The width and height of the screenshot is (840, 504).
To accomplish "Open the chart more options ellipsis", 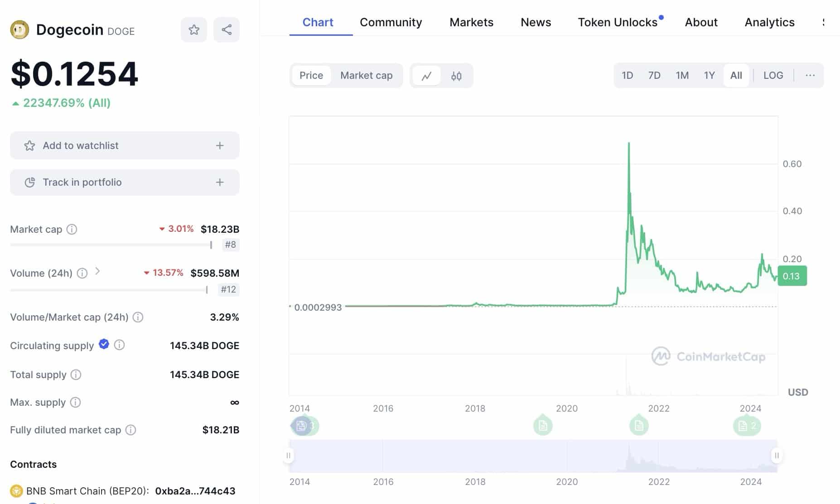I will (x=810, y=75).
